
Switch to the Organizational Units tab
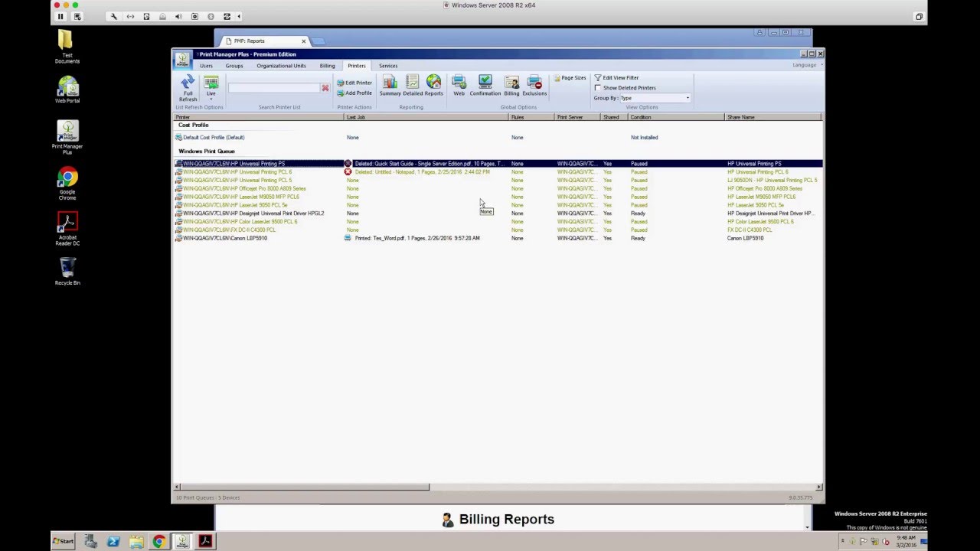[281, 66]
